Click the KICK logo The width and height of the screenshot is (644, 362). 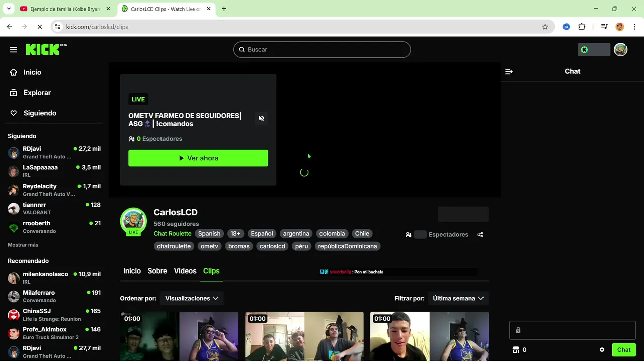46,49
